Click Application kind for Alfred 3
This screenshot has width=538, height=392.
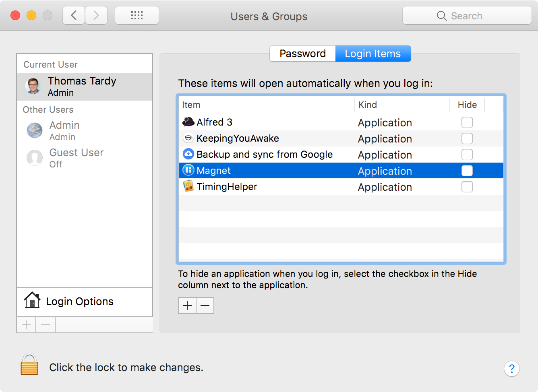click(385, 123)
